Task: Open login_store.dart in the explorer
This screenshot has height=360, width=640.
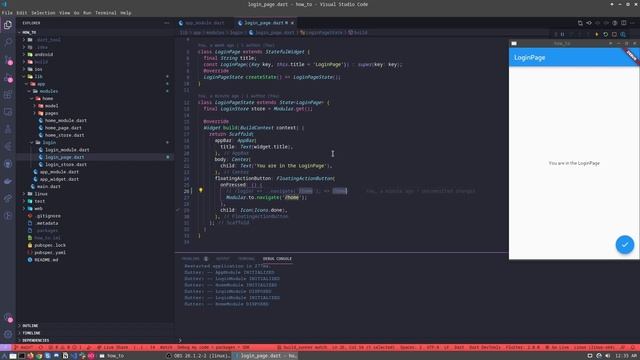Action: tap(95, 164)
